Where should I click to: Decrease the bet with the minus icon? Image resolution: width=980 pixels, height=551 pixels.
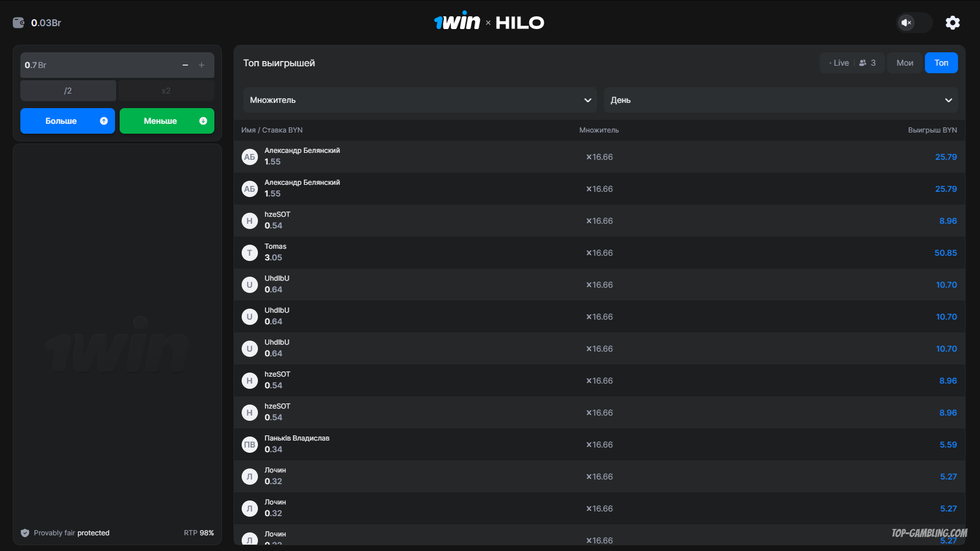coord(185,65)
